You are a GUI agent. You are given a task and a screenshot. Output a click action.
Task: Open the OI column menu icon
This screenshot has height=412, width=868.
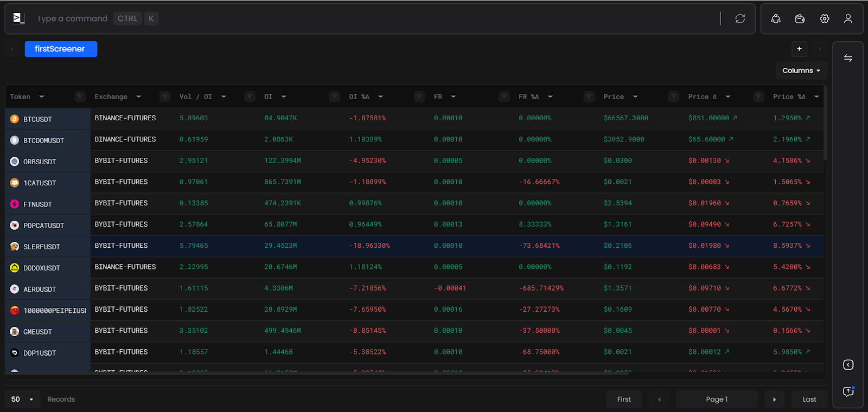(284, 96)
